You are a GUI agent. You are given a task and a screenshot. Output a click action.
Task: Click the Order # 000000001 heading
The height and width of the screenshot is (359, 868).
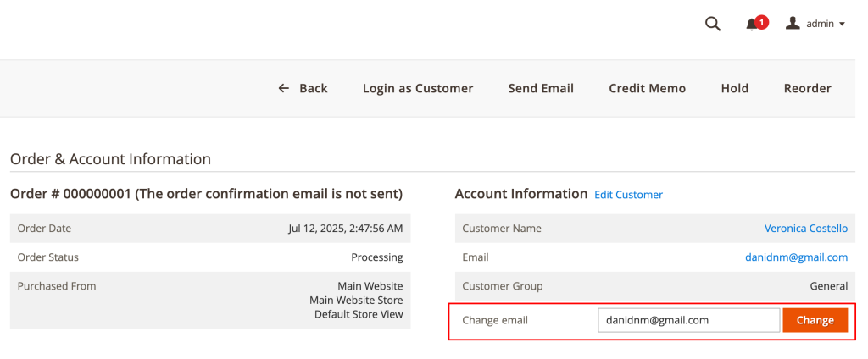tap(206, 194)
